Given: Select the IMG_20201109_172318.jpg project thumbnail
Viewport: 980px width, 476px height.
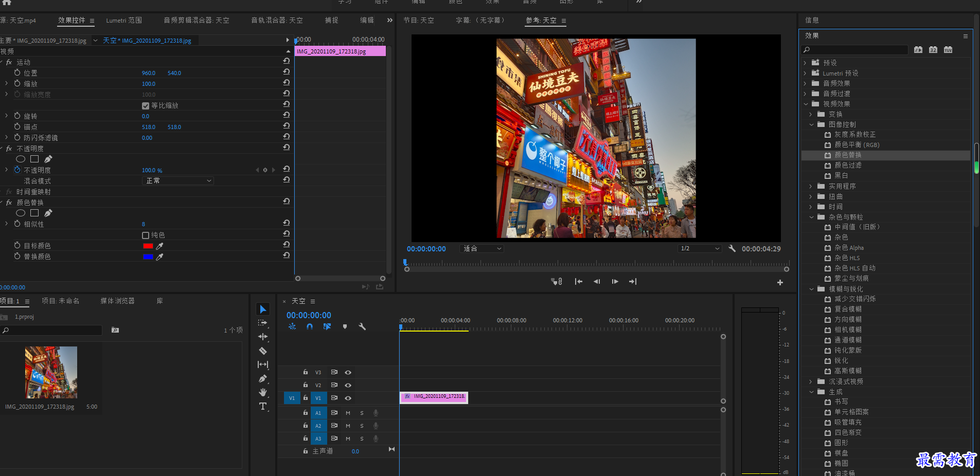Looking at the screenshot, I should click(51, 372).
